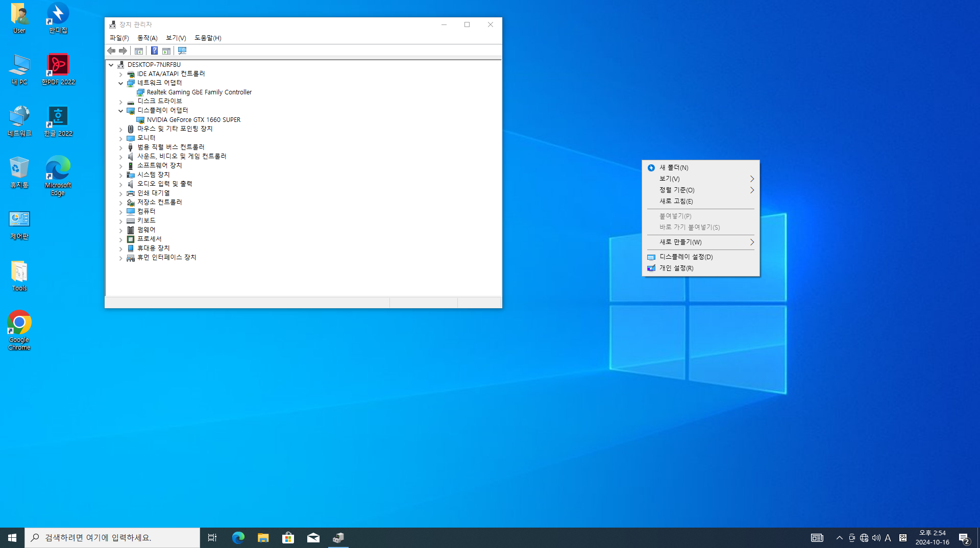980x548 pixels.
Task: Open the notification center icon
Action: 964,538
